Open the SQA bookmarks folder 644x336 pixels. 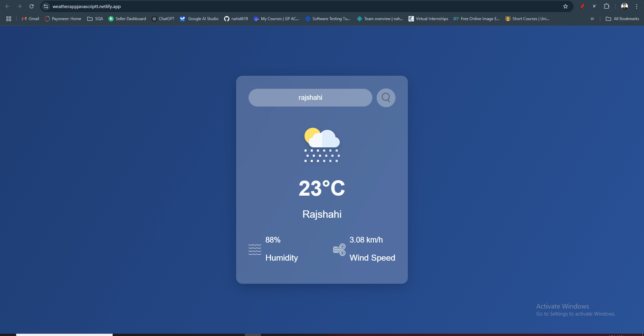pos(95,19)
